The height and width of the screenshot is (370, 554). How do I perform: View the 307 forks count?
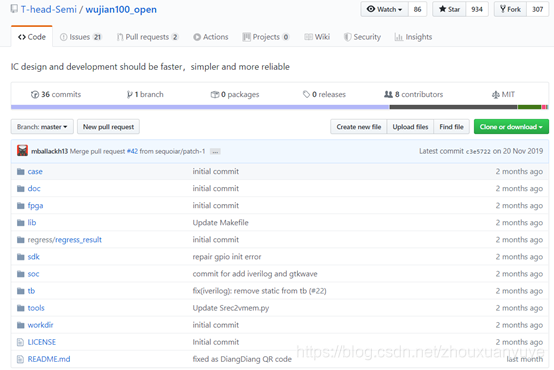[537, 9]
